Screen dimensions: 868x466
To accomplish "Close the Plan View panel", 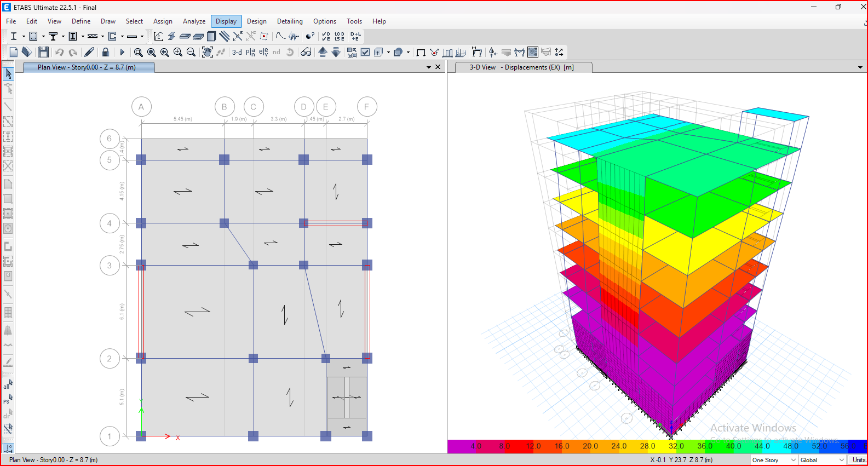I will point(438,67).
